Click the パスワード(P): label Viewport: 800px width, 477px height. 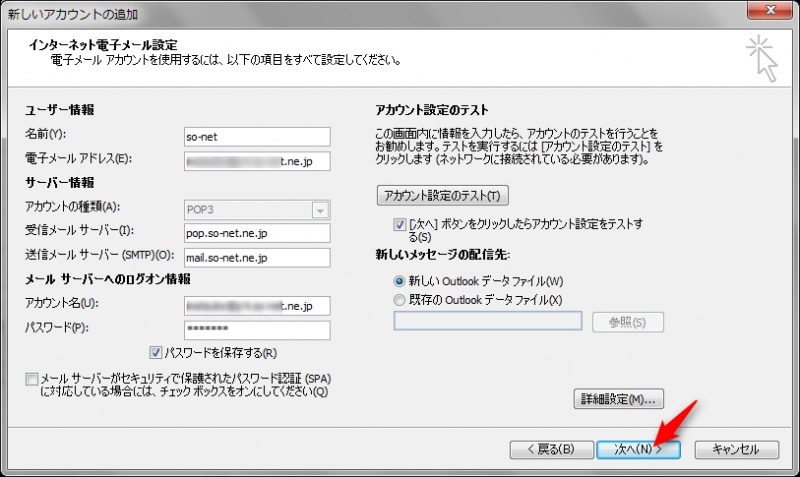(x=57, y=328)
